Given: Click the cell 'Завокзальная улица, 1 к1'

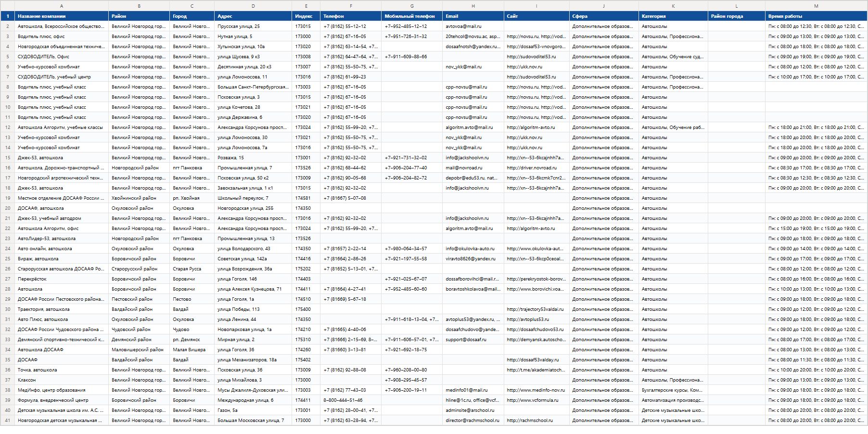Looking at the screenshot, I should tap(253, 188).
